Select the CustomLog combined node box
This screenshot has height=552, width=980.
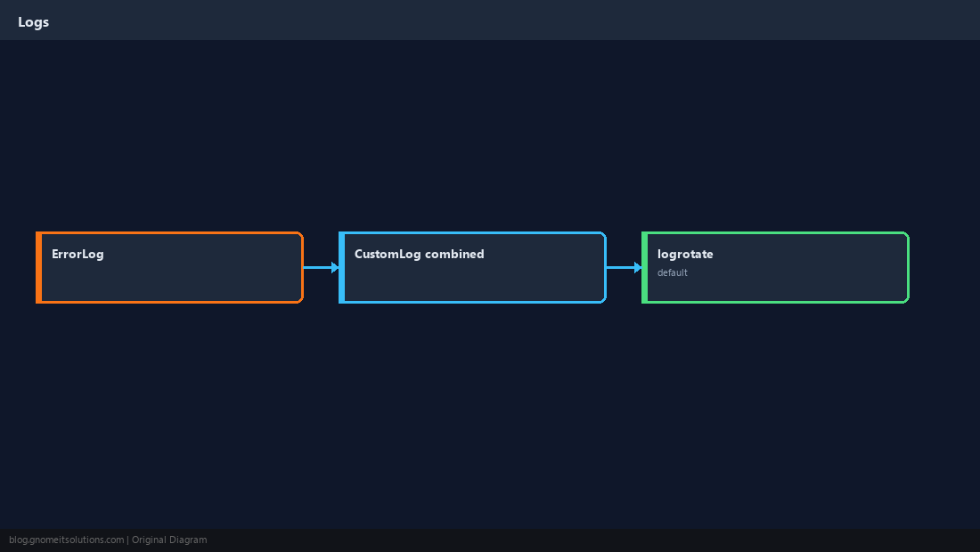[x=472, y=267]
